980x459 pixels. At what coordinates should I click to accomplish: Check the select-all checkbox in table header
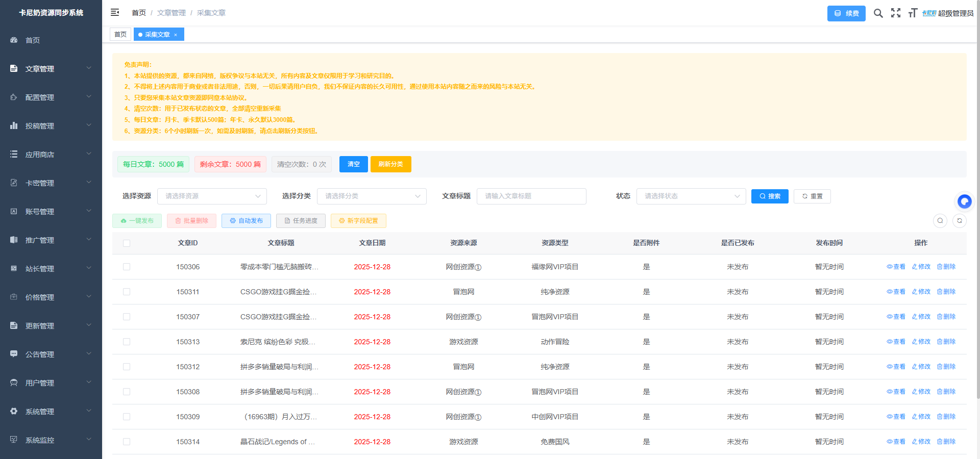point(127,243)
